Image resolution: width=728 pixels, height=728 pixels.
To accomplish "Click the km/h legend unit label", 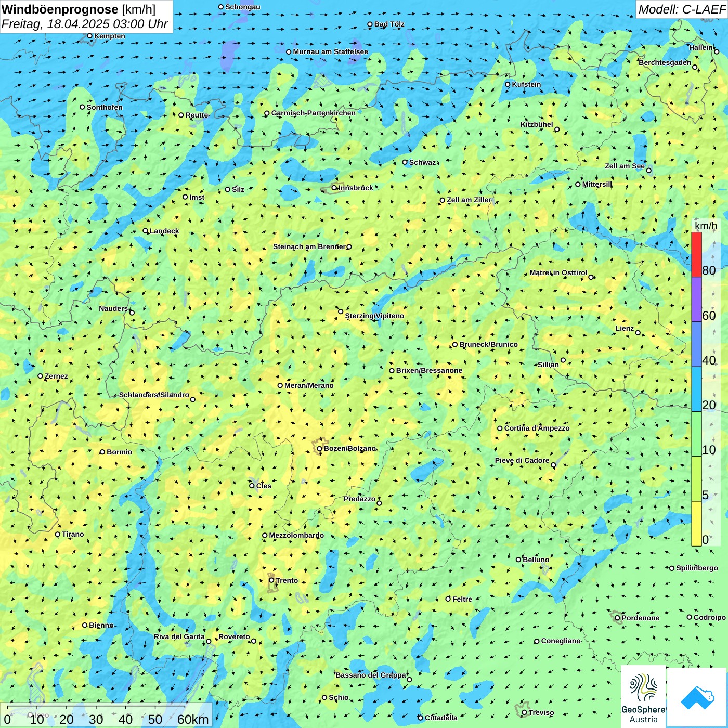I will pos(706,226).
